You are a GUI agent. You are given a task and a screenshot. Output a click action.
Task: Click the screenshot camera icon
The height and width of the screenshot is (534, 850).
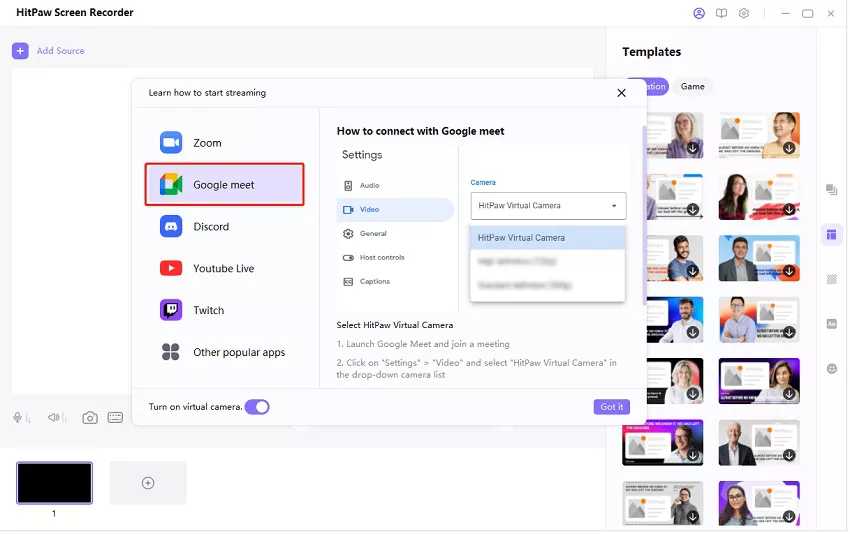(90, 418)
